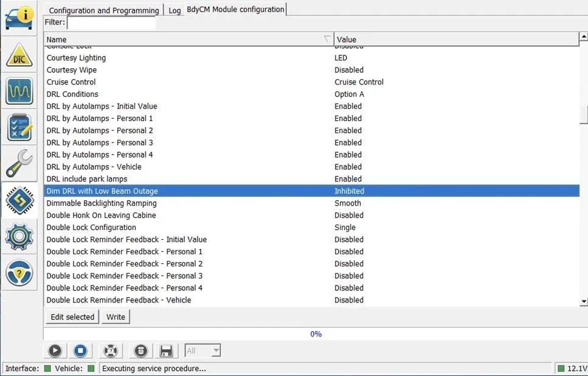Click the floppy disk save icon

point(166,351)
